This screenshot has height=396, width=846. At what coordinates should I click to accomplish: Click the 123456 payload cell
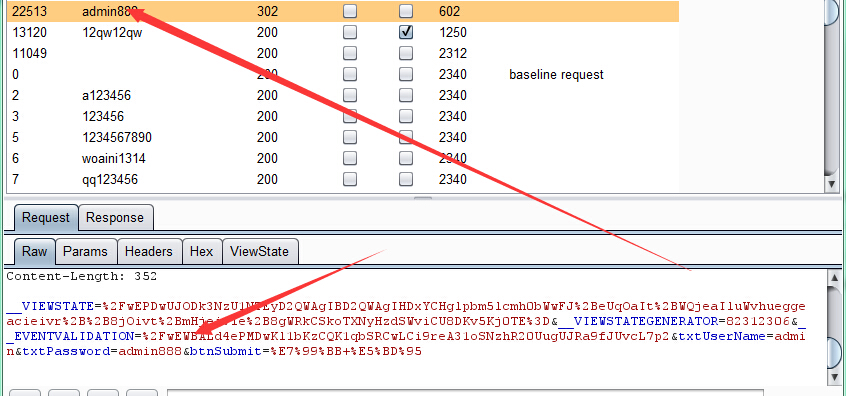point(103,117)
